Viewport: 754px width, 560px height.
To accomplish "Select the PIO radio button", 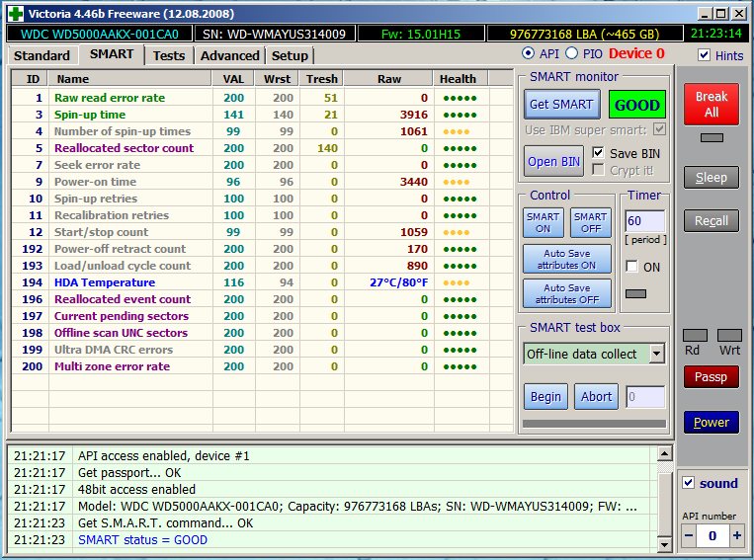I will (574, 53).
